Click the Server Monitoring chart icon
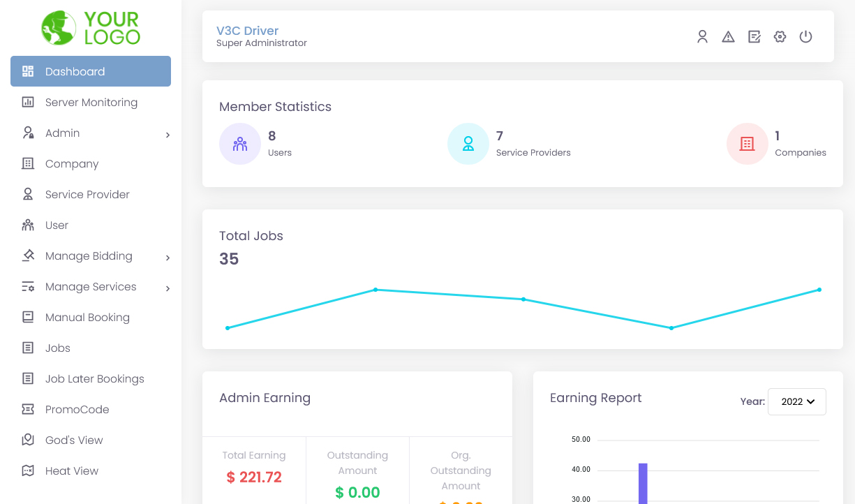Viewport: 855px width, 504px height. click(x=27, y=102)
